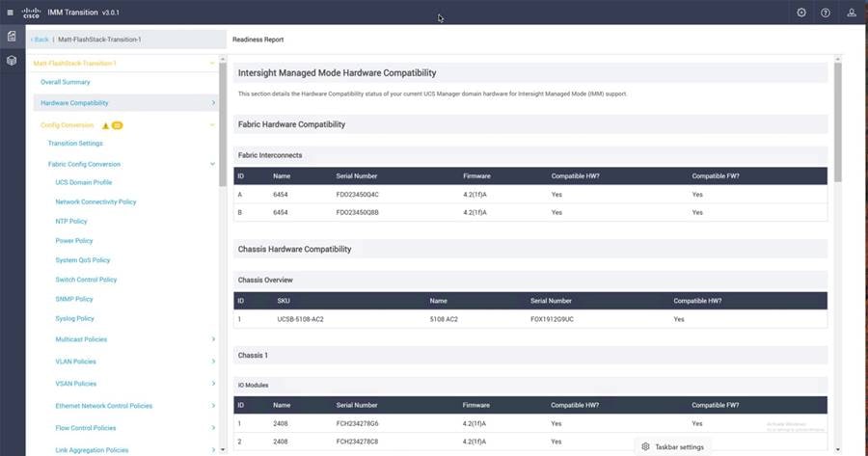Select chassis SKU UCSB-5108-AC2 cell
The image size is (868, 456).
click(301, 319)
